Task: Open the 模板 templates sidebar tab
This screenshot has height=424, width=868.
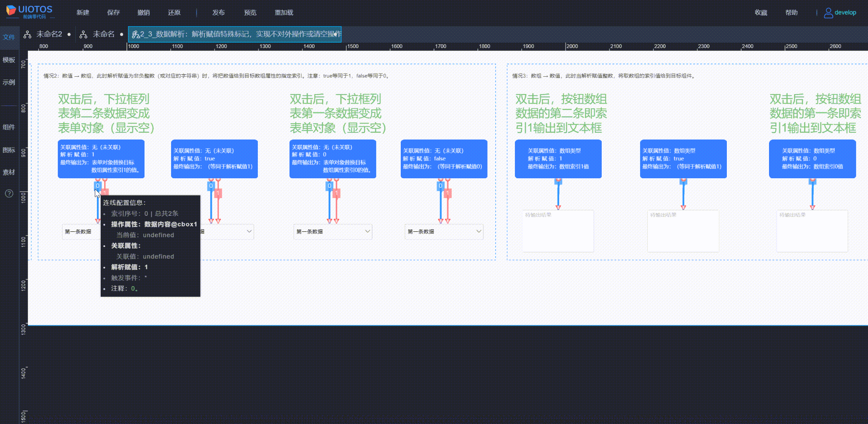Action: (9, 60)
